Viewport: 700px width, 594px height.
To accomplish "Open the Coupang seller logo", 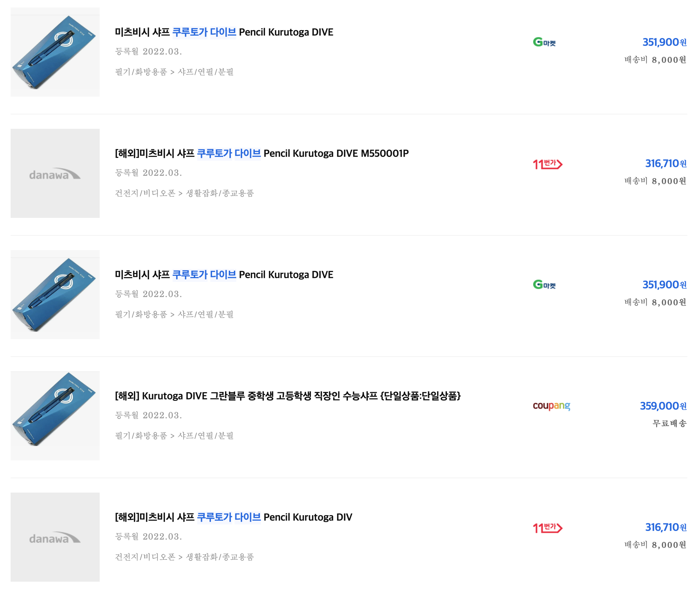I will 551,406.
